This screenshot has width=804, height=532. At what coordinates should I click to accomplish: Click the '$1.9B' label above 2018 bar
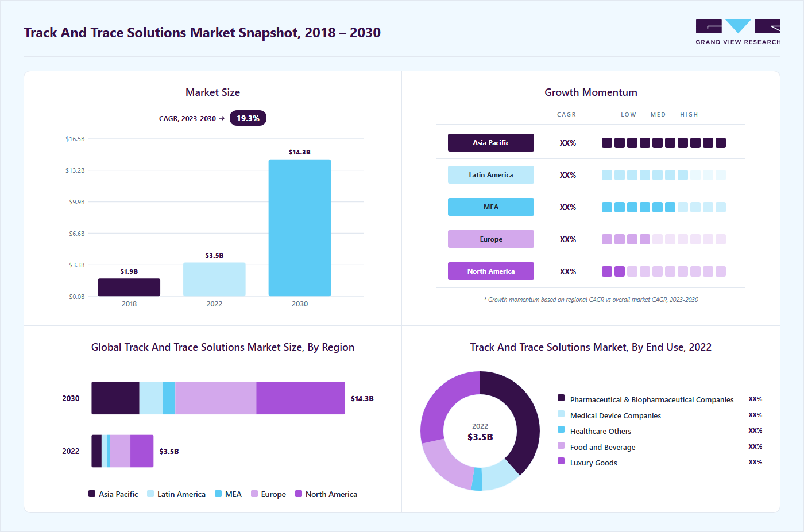[129, 271]
